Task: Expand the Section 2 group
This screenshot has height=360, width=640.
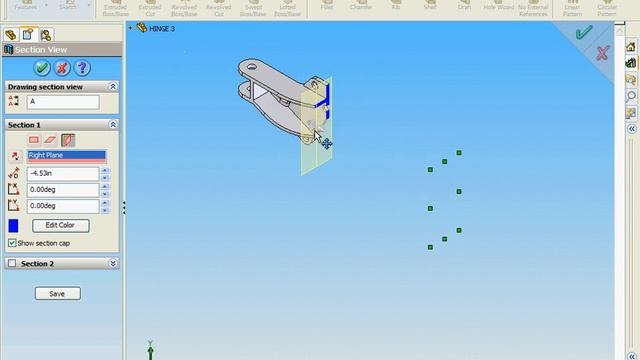Action: (x=113, y=264)
